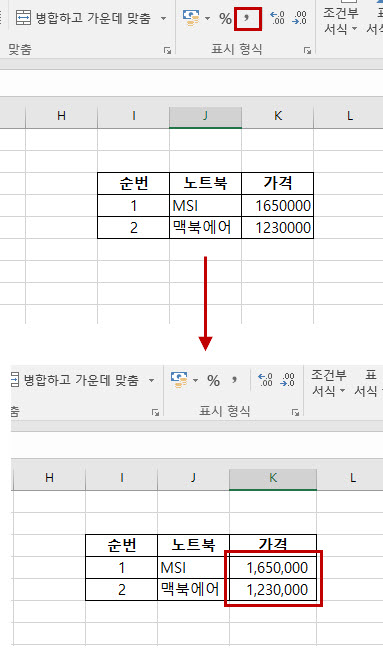Screen dimensions: 383x662
Task: Click decrease decimal icon in lower screenshot
Action: pyautogui.click(x=288, y=380)
